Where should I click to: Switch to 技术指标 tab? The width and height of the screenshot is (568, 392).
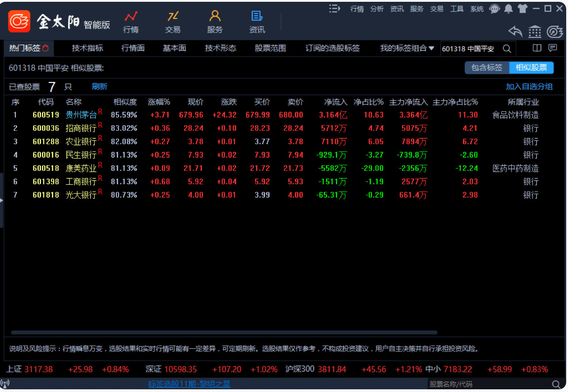tap(87, 48)
